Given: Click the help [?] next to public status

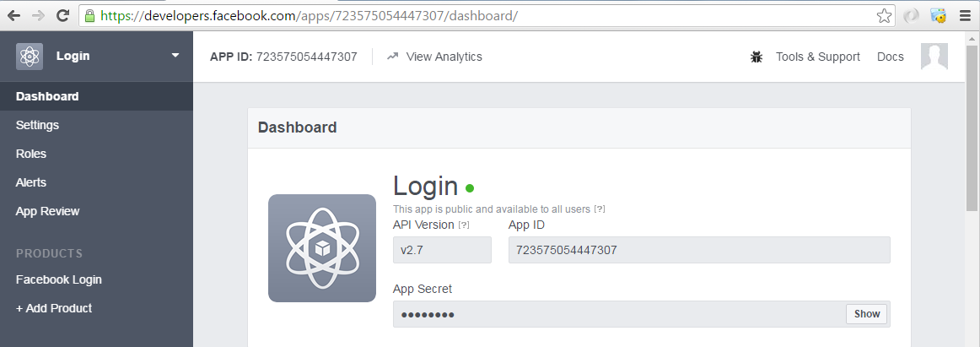Looking at the screenshot, I should point(600,209).
